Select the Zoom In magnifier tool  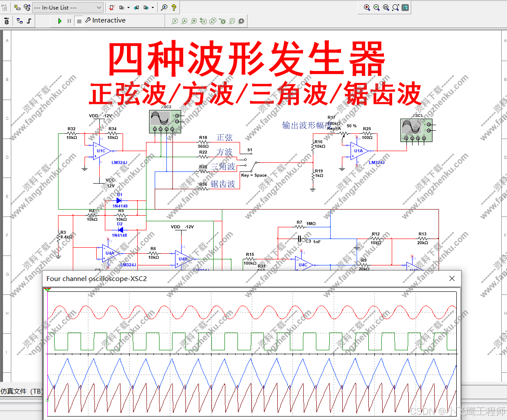pyautogui.click(x=367, y=7)
